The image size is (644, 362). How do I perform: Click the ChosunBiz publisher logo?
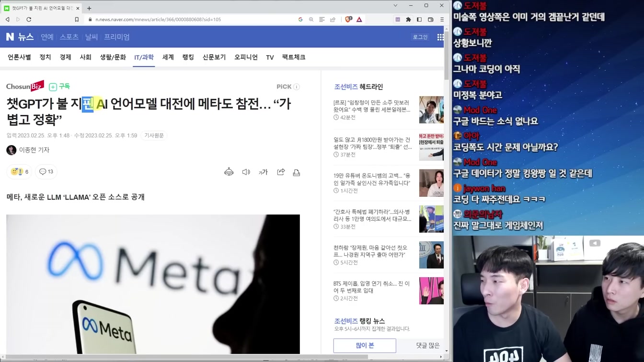coord(25,86)
